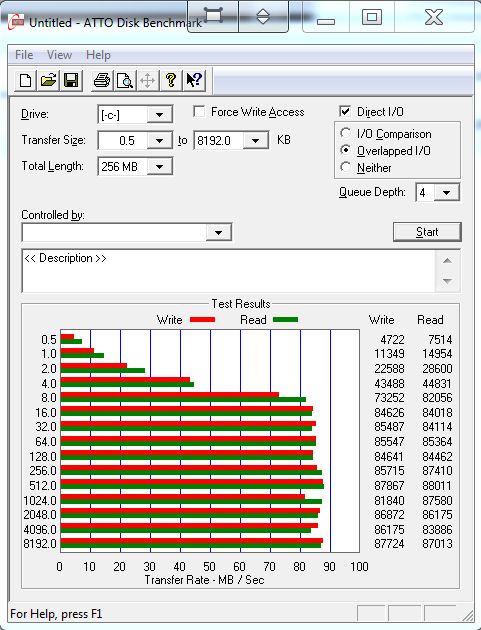
Task: Click the move arrows toolbar icon
Action: 147,80
